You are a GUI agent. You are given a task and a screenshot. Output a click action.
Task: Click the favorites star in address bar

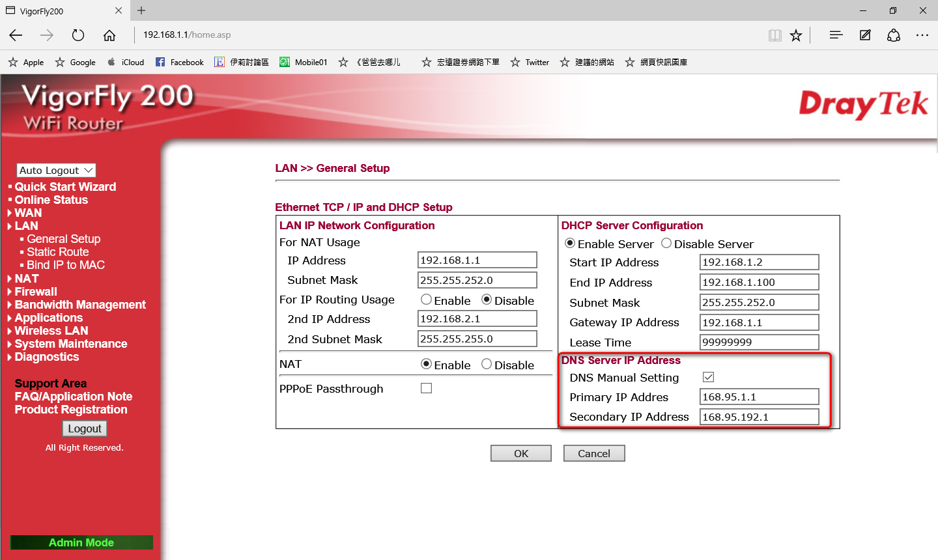pyautogui.click(x=796, y=35)
